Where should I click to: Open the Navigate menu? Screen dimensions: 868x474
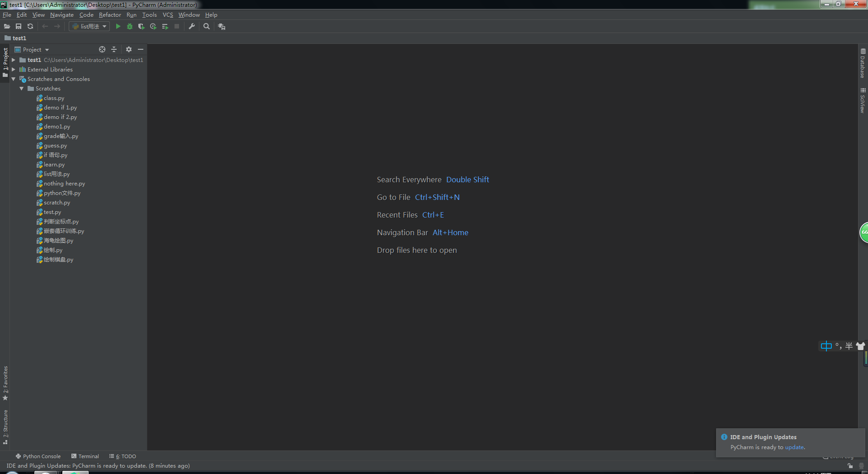click(61, 15)
